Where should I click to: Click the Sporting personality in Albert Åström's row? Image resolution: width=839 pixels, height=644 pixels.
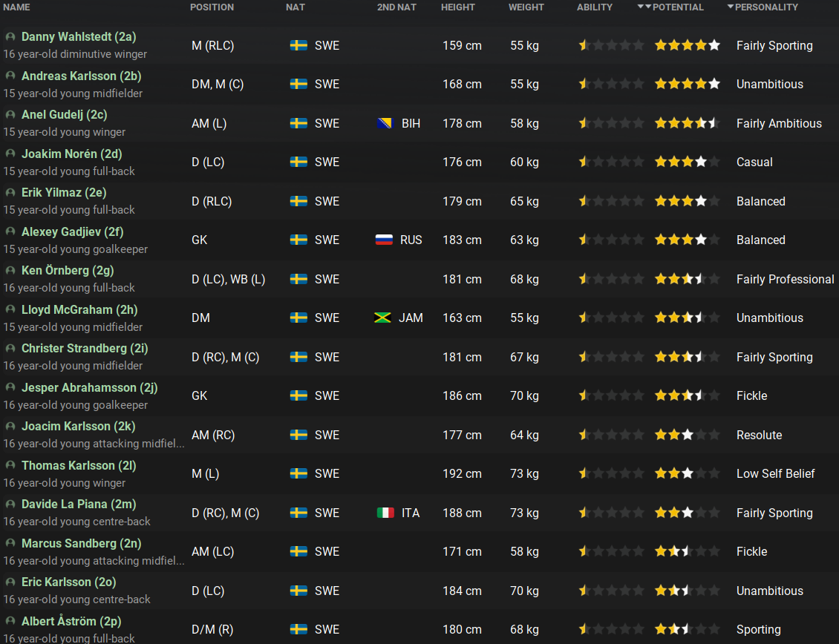point(758,630)
